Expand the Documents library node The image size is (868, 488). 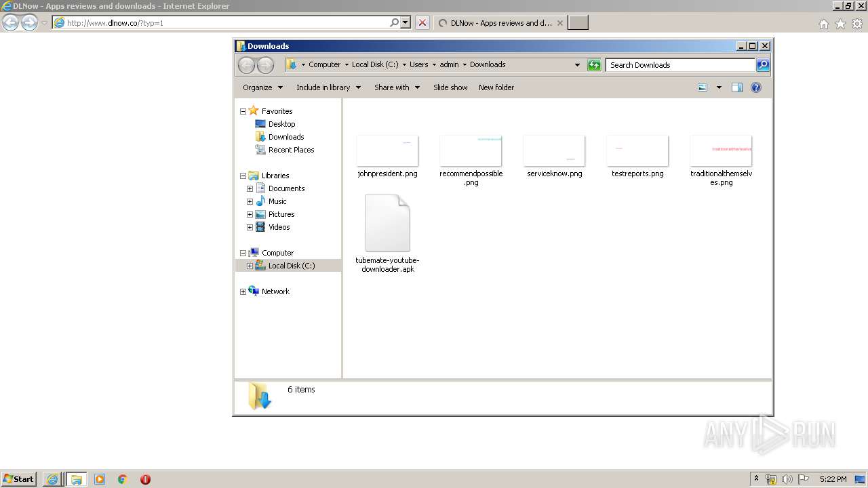pyautogui.click(x=250, y=188)
